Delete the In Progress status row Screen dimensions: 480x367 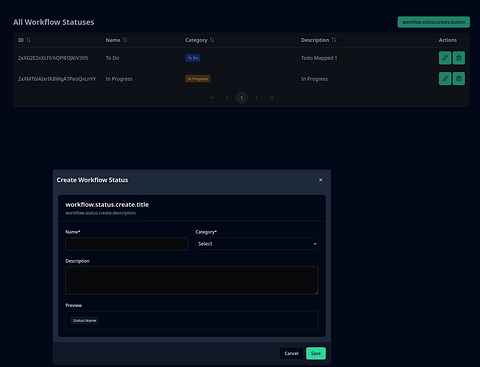tap(459, 79)
